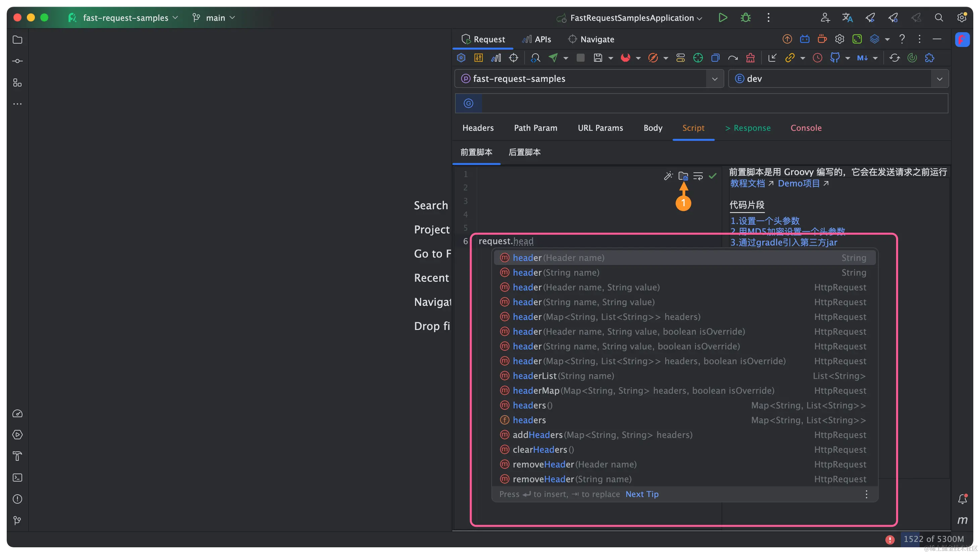Open request history via the clock icon
Image resolution: width=980 pixels, height=554 pixels.
(818, 58)
